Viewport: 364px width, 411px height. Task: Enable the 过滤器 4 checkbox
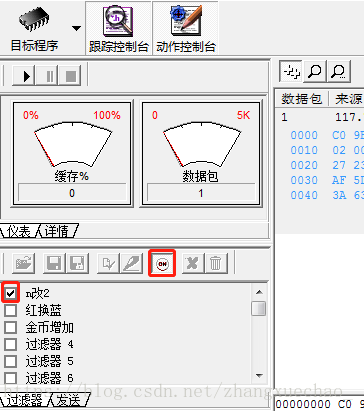11,344
